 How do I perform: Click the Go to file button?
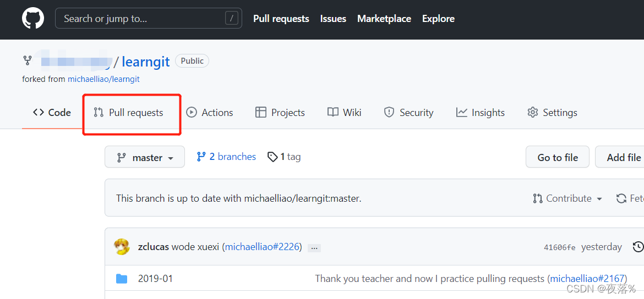point(558,157)
